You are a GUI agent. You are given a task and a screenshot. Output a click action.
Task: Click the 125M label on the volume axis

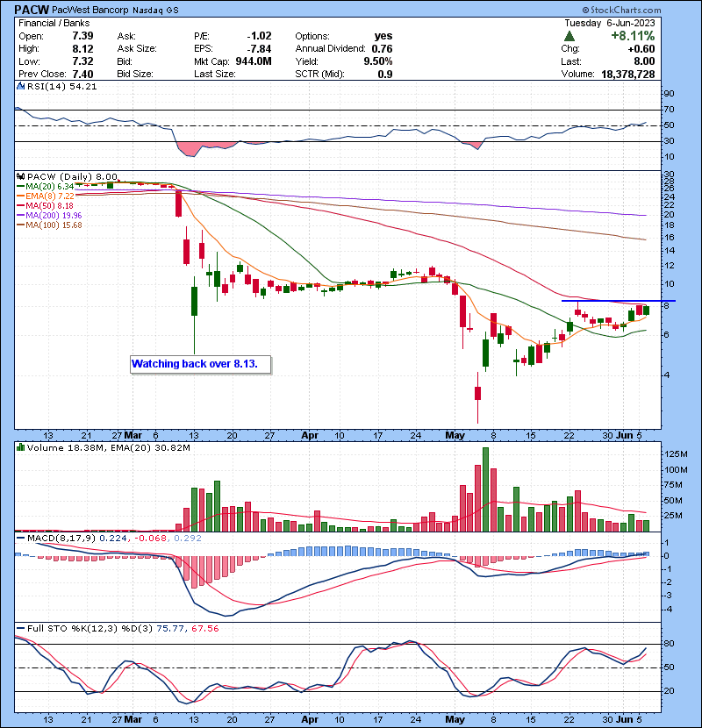pos(676,454)
